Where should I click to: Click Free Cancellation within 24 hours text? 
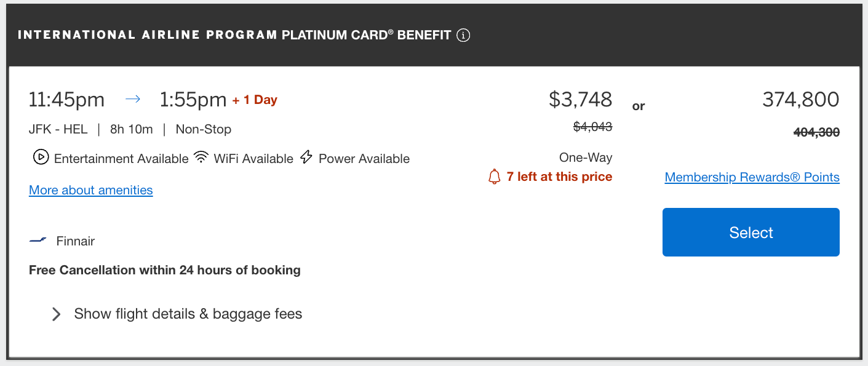click(x=164, y=270)
